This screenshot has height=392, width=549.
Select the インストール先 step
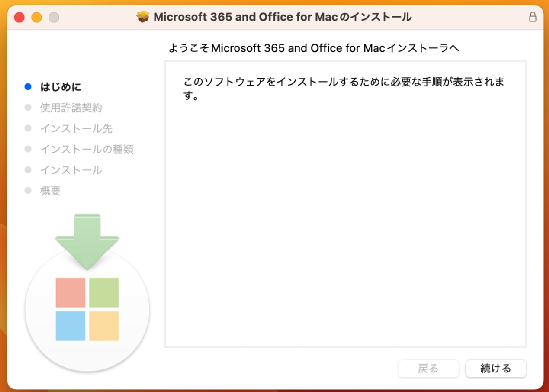76,128
